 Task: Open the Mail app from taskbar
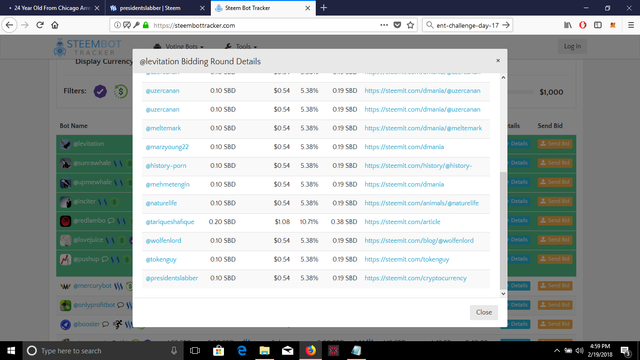[x=288, y=351]
